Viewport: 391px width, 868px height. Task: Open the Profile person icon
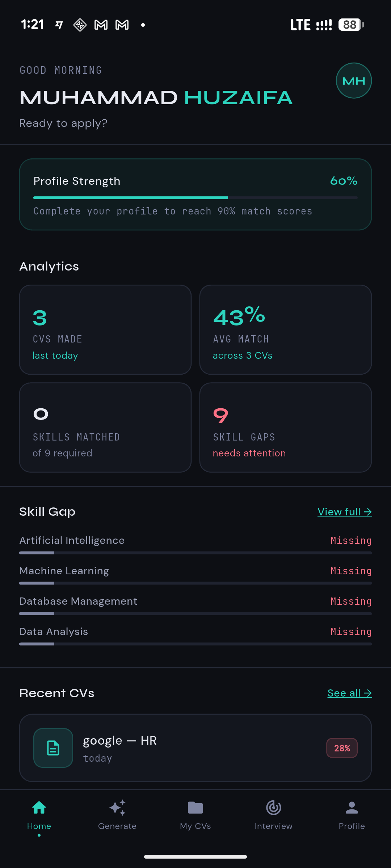coord(352,808)
